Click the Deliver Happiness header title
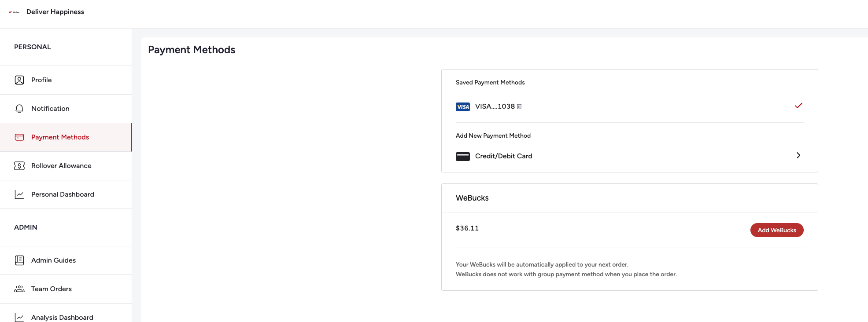Screen dimensions: 868x322 click(55, 12)
